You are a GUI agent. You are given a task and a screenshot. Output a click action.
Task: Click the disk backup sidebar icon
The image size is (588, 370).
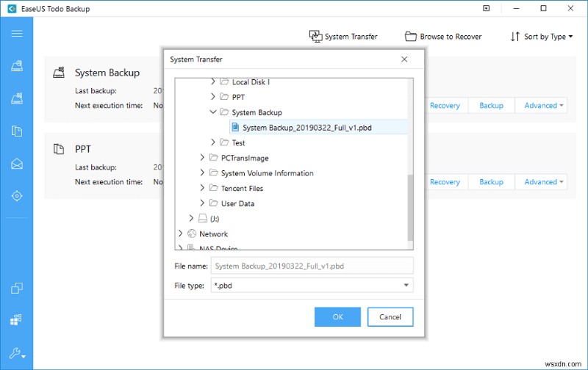(x=16, y=66)
